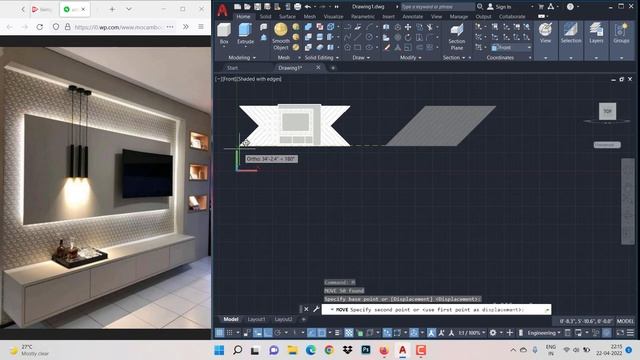The height and width of the screenshot is (360, 640).
Task: Click the Plot print icon in quick access toolbar
Action: 298,7
